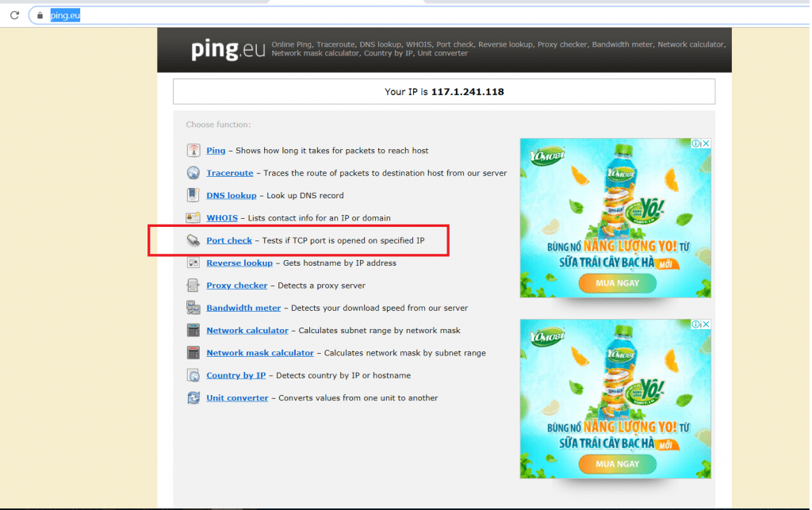Screen dimensions: 812x510
Task: Click the ping.eu logo in header
Action: (227, 50)
